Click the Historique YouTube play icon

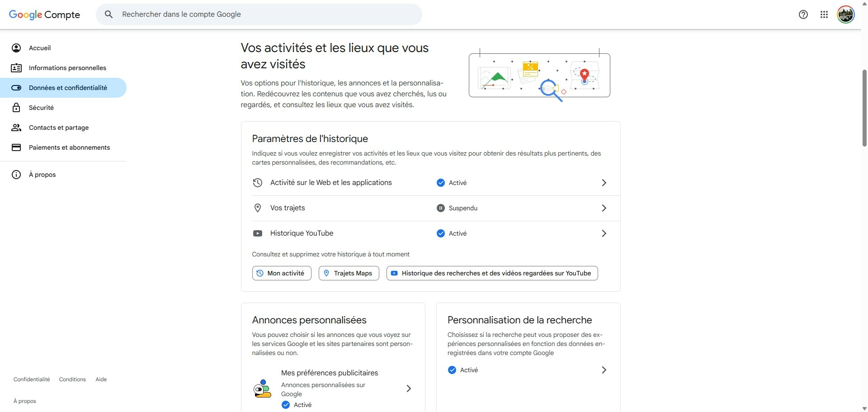tap(258, 233)
